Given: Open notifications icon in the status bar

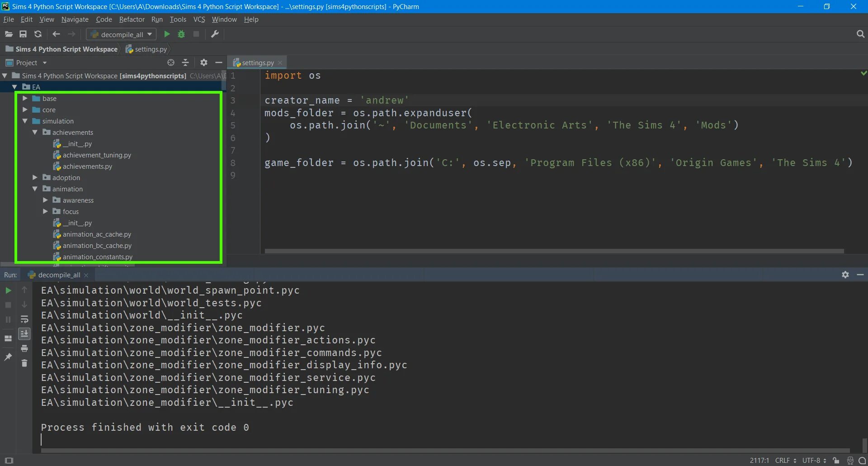Looking at the screenshot, I should pos(862,461).
